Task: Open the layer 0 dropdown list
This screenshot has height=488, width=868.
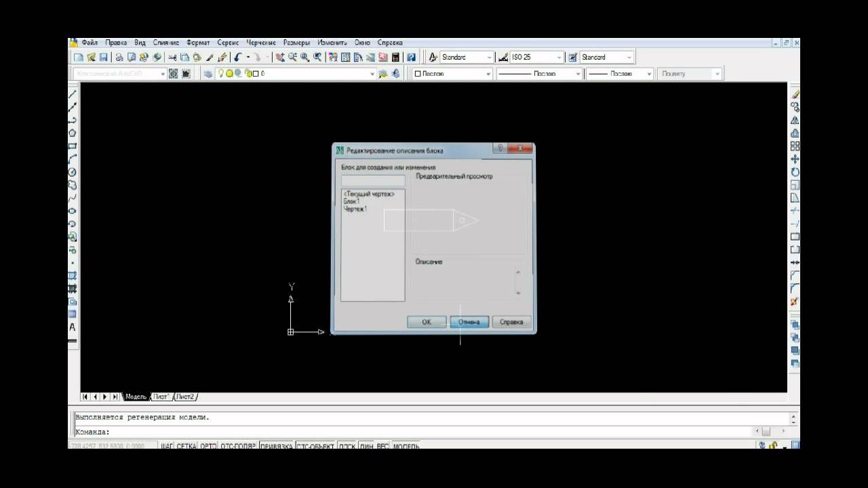Action: tap(372, 74)
